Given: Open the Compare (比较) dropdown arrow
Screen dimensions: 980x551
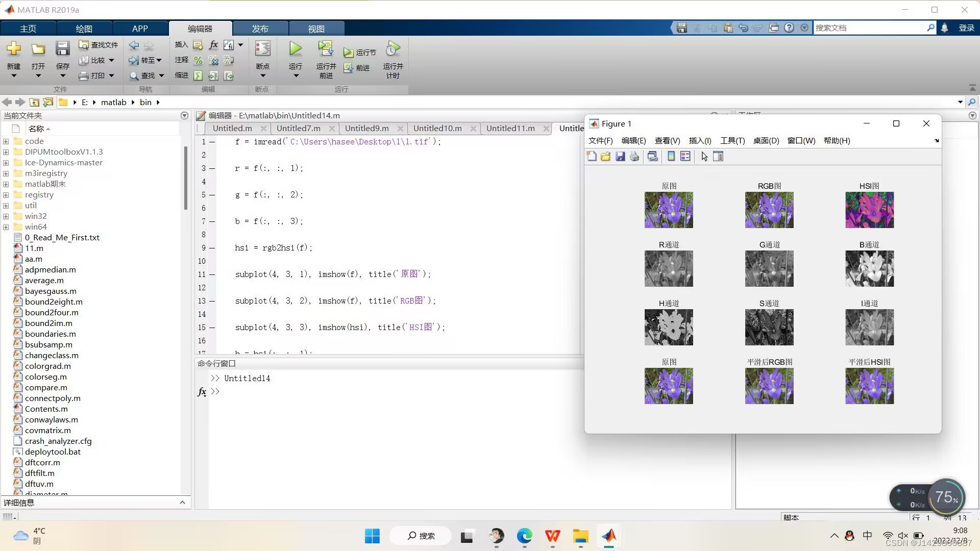Looking at the screenshot, I should point(111,60).
